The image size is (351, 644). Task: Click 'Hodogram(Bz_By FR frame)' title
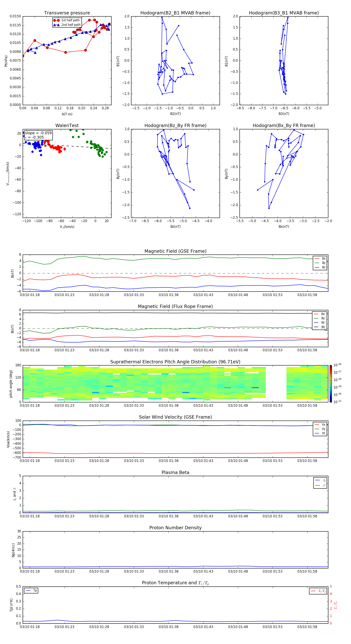pos(175,125)
